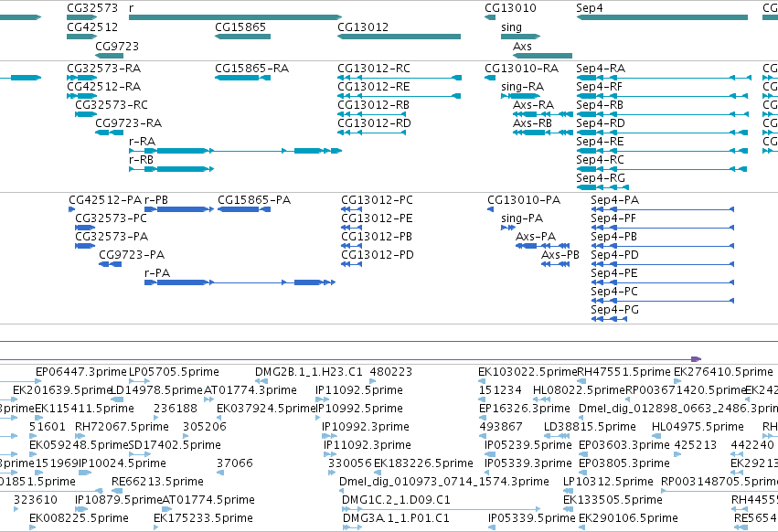Click protein label CG15865-PA
Image resolution: width=778 pixels, height=532 pixels.
pos(254,200)
